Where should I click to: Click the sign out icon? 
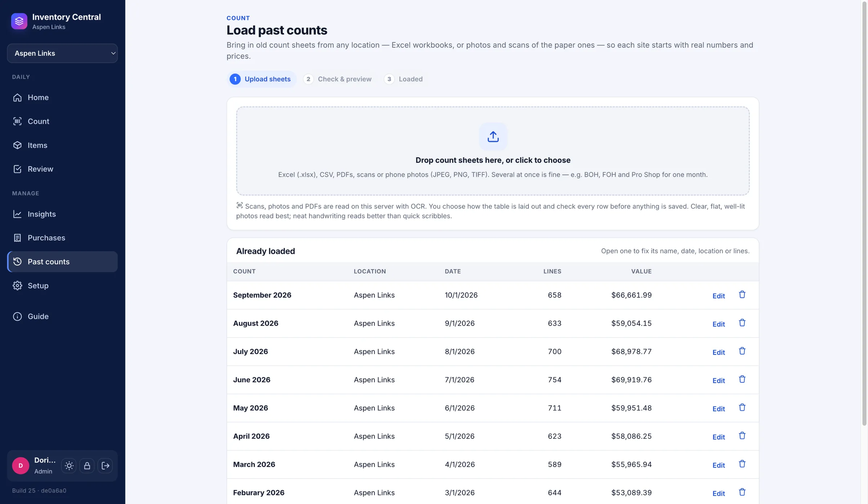[105, 466]
